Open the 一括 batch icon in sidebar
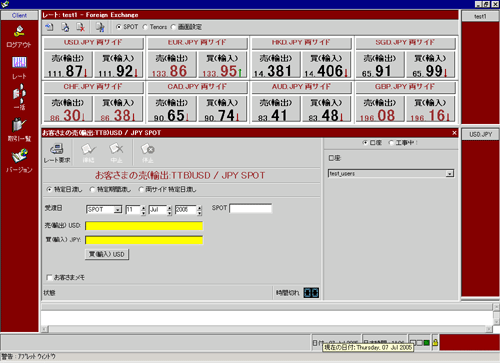The width and height of the screenshot is (500, 363). tap(19, 93)
